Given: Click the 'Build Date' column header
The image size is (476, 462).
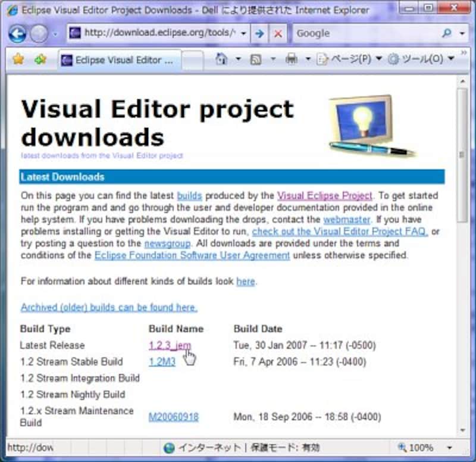Looking at the screenshot, I should [x=258, y=329].
